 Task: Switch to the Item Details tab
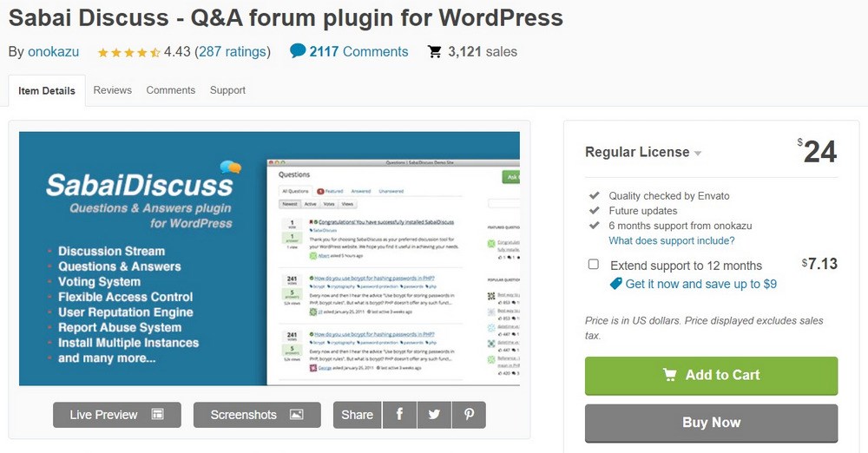click(47, 91)
